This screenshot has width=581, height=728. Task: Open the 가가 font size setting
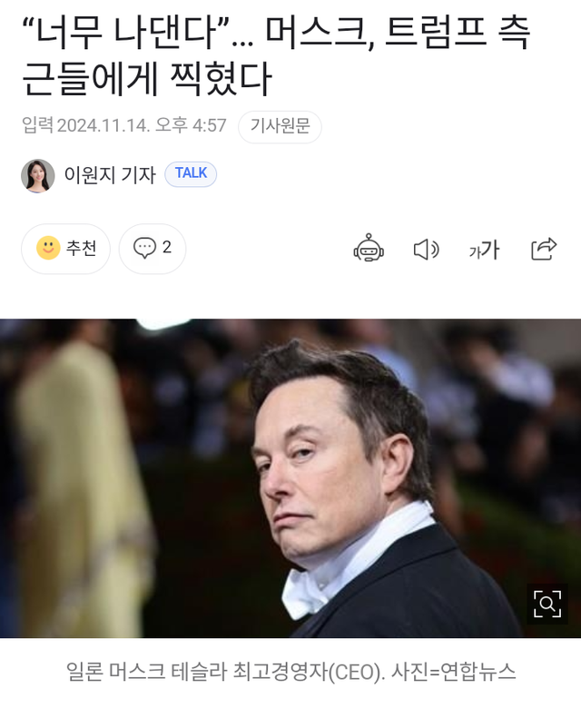tap(484, 250)
